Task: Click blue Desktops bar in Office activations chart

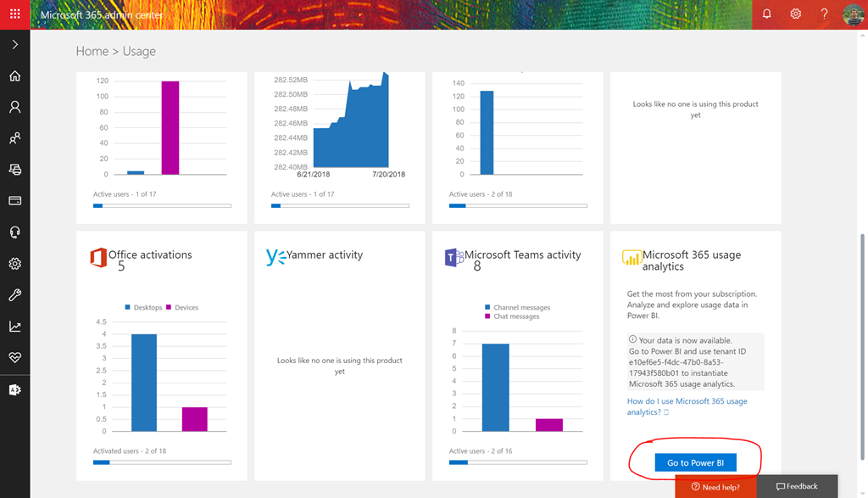Action: point(144,383)
